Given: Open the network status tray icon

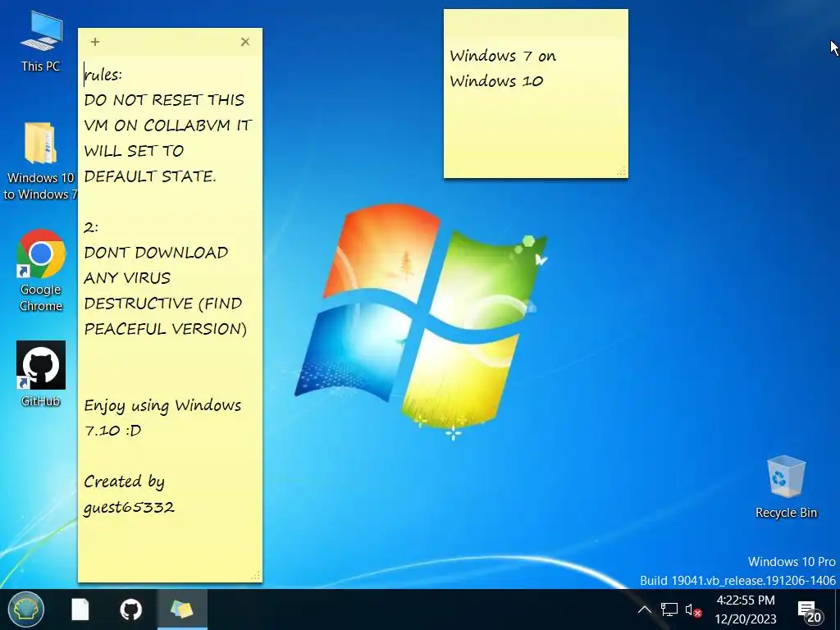Looking at the screenshot, I should [669, 609].
